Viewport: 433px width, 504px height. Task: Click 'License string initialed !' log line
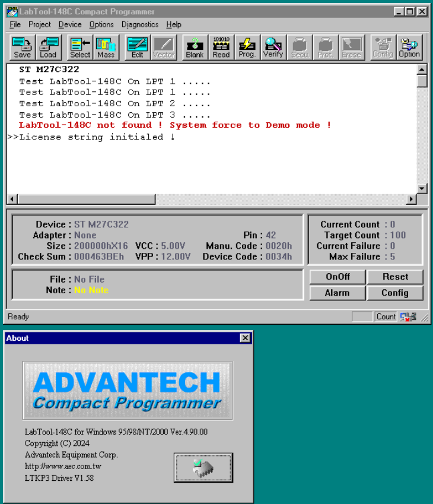point(97,137)
